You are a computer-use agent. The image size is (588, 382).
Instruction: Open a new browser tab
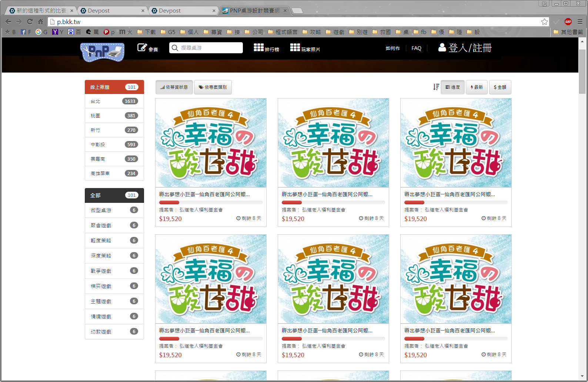tap(297, 11)
